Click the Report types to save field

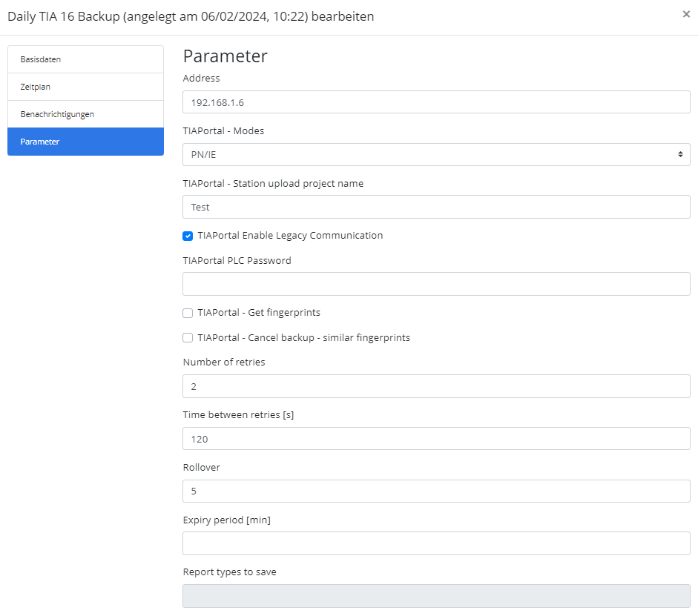click(x=436, y=596)
